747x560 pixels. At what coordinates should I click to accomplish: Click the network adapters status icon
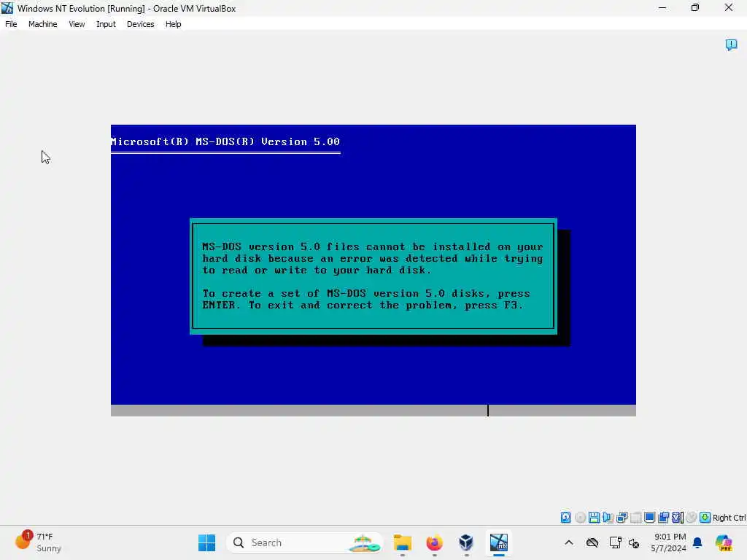tap(622, 518)
